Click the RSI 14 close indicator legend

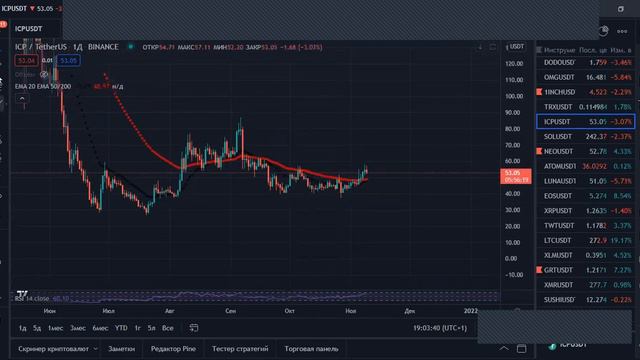(32, 298)
